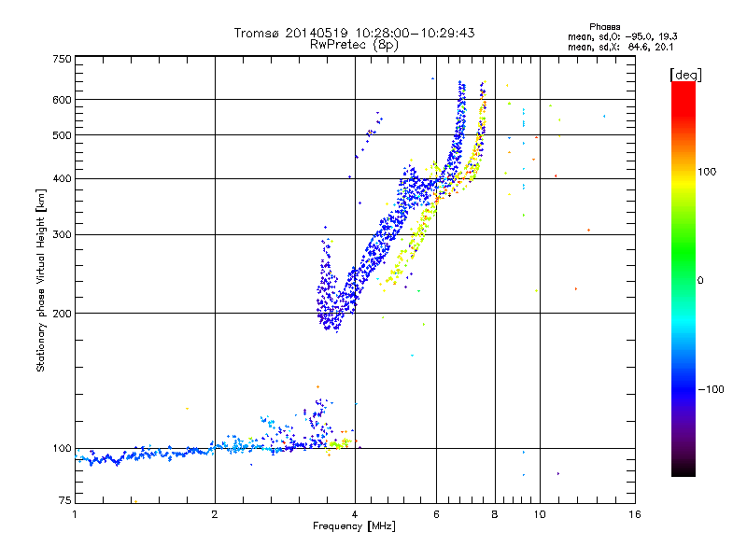Click the x-axis '4' tick label

355,514
